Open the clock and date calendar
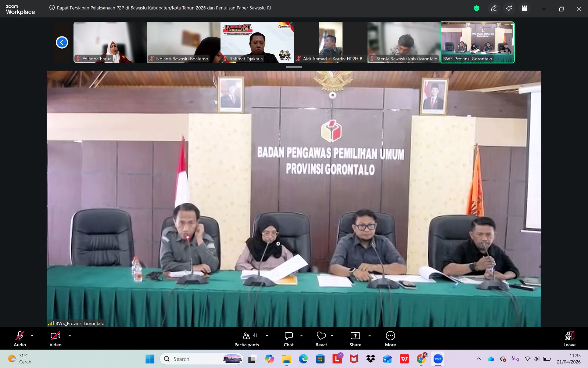The height and width of the screenshot is (368, 588). click(569, 359)
